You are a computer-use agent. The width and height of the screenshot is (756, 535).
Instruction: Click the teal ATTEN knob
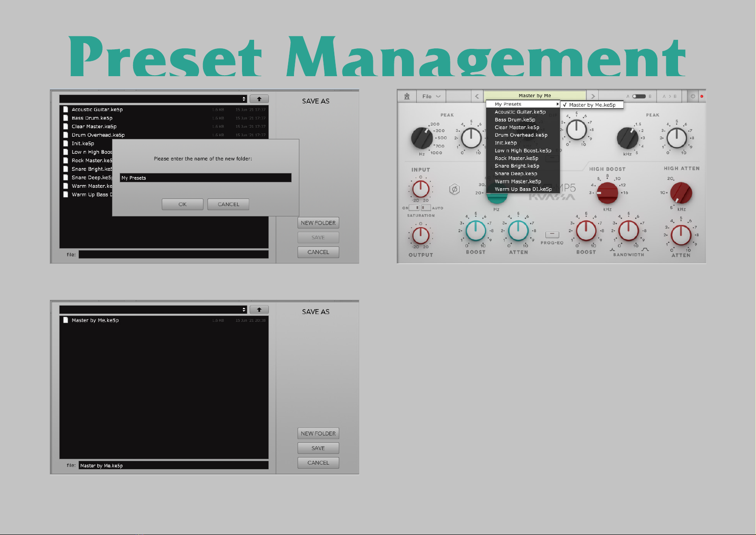(518, 231)
